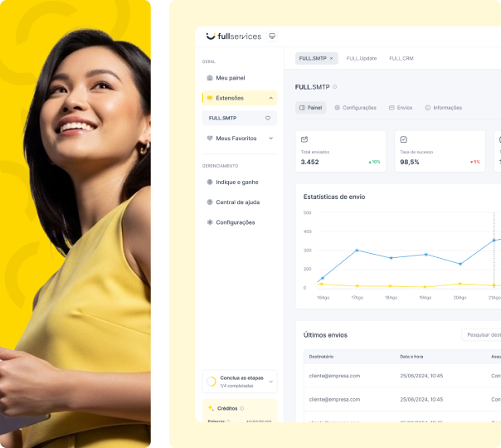Click the fullservices logo
This screenshot has width=501, height=448.
coord(233,37)
